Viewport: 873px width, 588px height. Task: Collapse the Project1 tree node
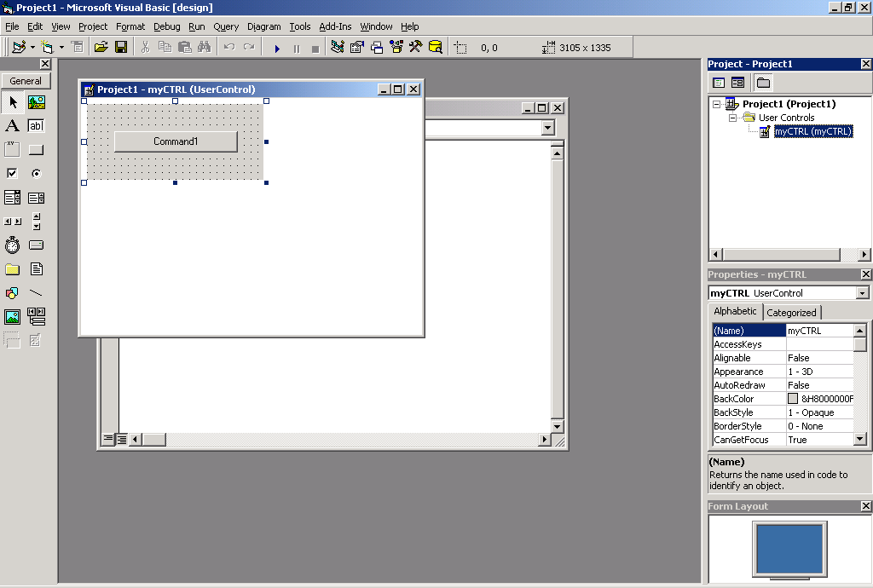click(x=716, y=104)
